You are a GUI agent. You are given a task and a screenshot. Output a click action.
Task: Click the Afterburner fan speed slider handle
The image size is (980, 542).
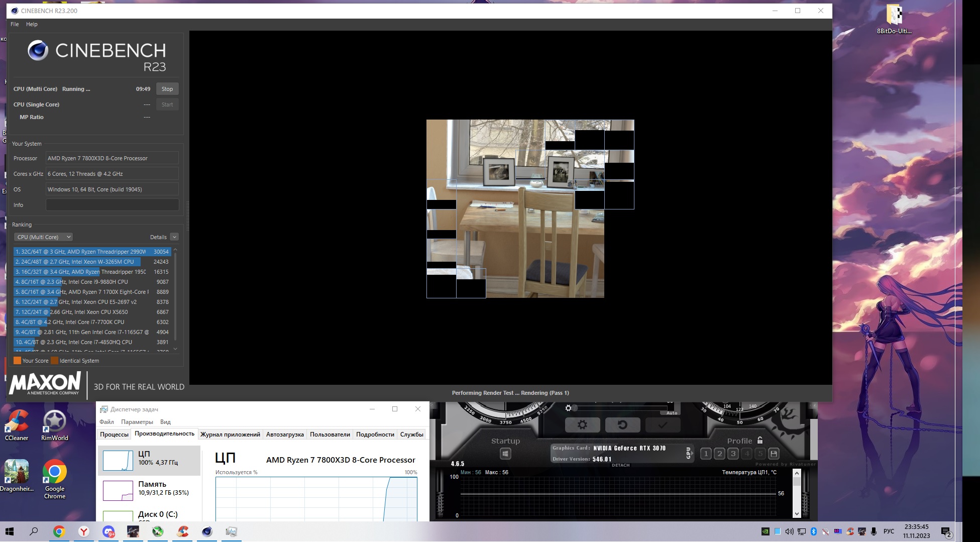[x=575, y=408]
